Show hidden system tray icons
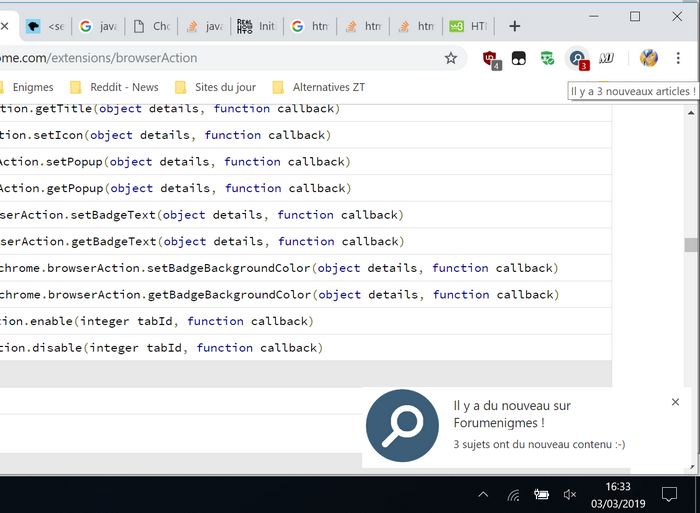The image size is (700, 513). pos(483,494)
